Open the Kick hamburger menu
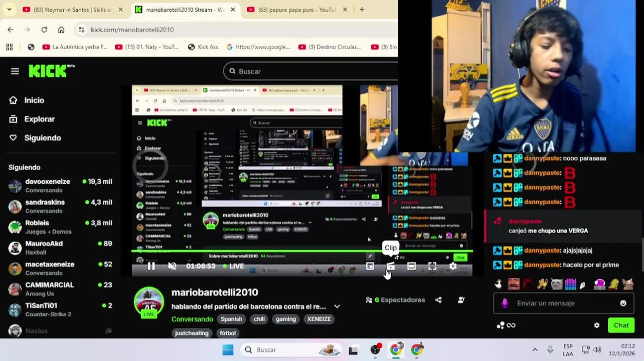The width and height of the screenshot is (644, 361). click(x=15, y=71)
